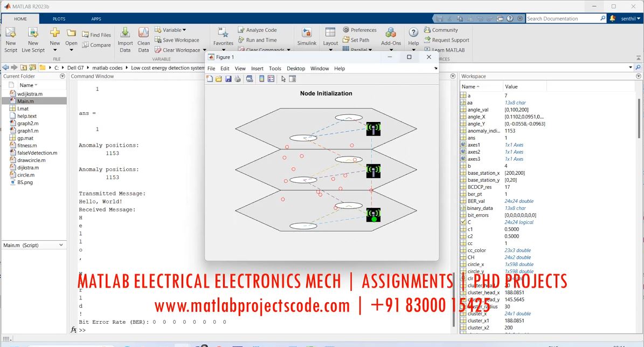The height and width of the screenshot is (347, 644).
Task: Open the Variable dropdown in ribbon
Action: point(170,30)
